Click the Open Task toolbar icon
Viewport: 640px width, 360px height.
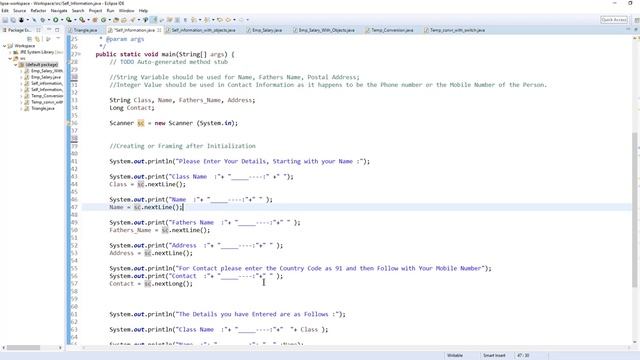pos(124,20)
